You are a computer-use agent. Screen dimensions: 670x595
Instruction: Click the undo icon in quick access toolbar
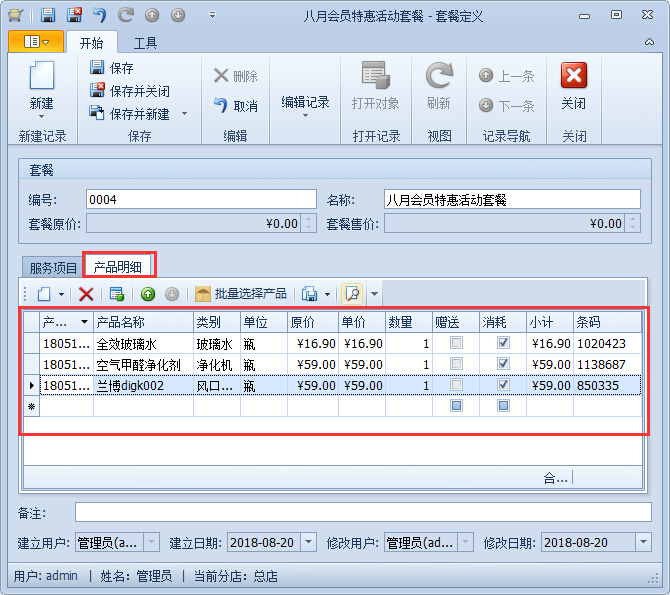click(x=99, y=15)
